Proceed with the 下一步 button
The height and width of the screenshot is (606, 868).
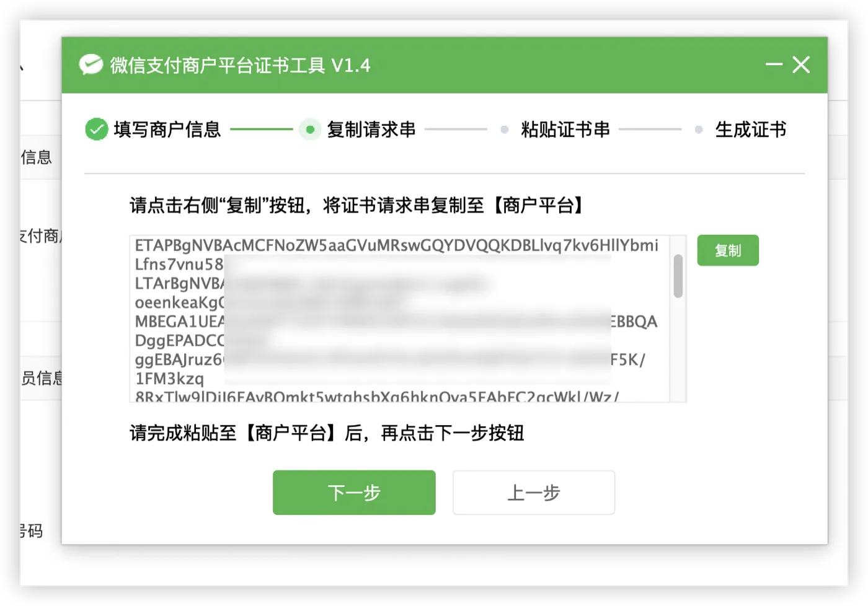click(354, 493)
